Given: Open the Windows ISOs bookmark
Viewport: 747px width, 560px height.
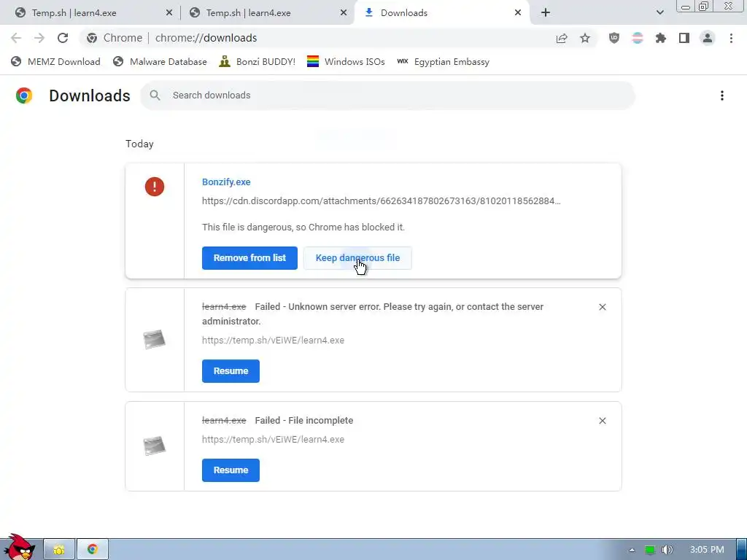Looking at the screenshot, I should pyautogui.click(x=346, y=62).
